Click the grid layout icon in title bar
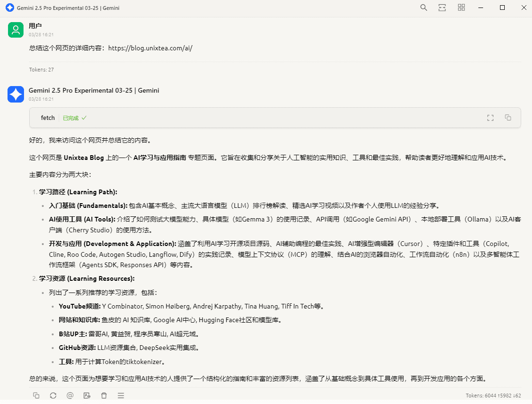The width and height of the screenshot is (532, 404). click(x=461, y=8)
